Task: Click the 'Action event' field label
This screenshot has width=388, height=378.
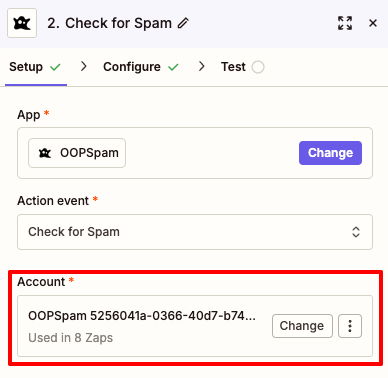Action: pyautogui.click(x=53, y=201)
